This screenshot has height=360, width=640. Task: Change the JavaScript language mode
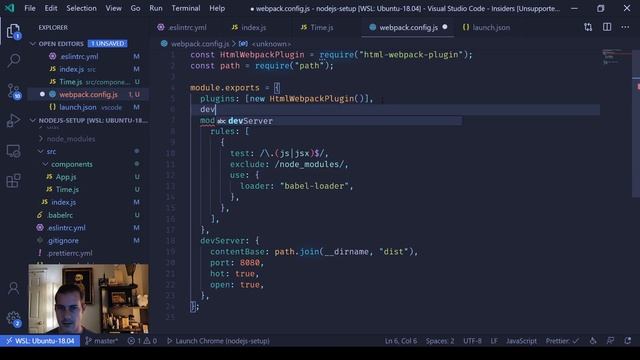tap(521, 341)
